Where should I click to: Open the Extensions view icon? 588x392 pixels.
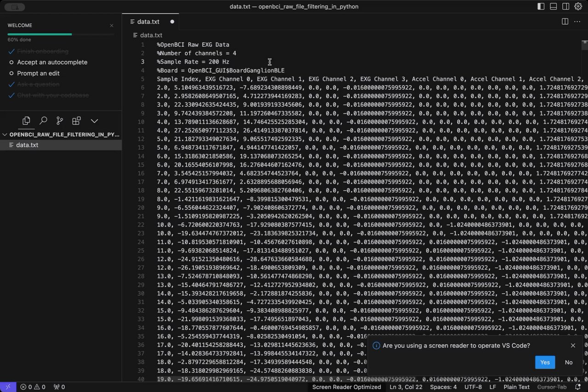click(76, 121)
